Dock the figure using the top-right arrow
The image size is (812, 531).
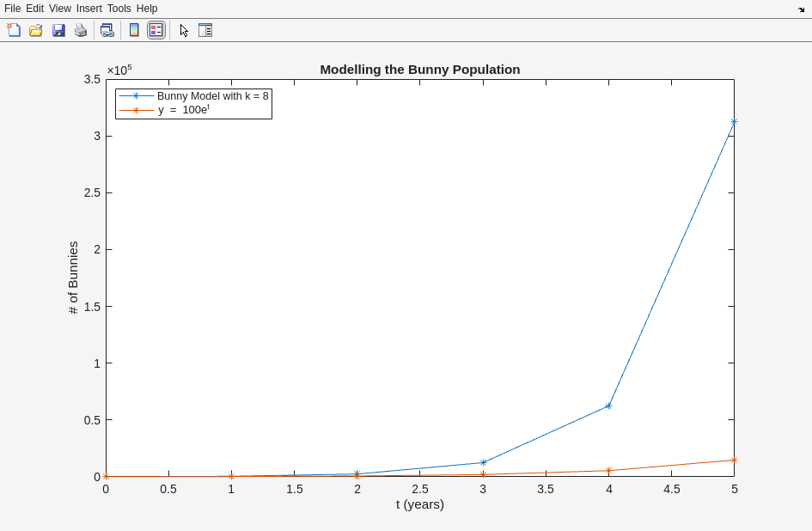click(801, 9)
